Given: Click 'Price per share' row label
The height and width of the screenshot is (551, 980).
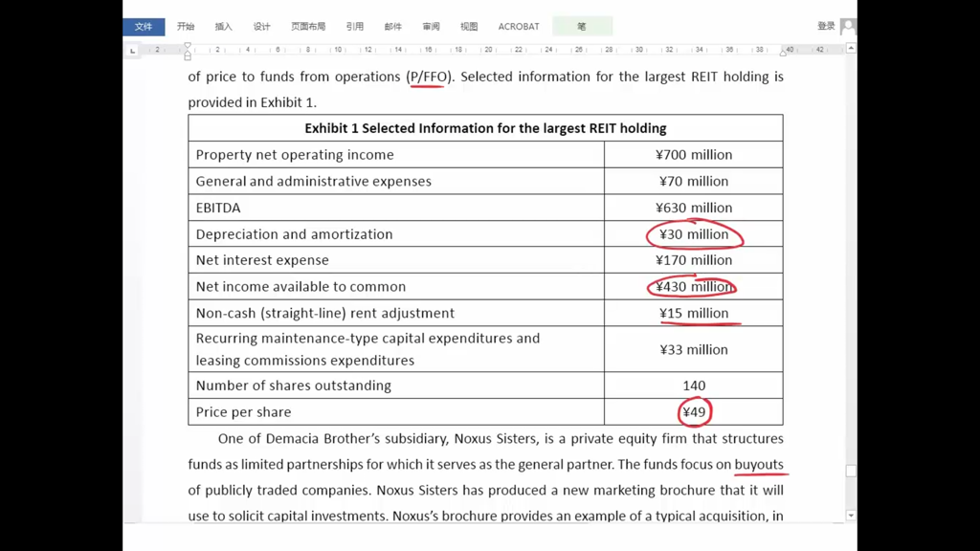Looking at the screenshot, I should [243, 412].
